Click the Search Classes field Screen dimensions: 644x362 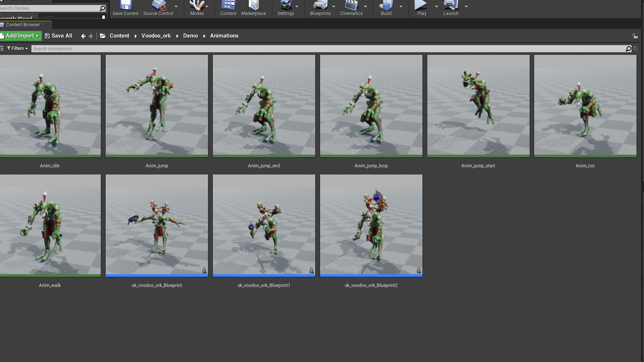50,8
